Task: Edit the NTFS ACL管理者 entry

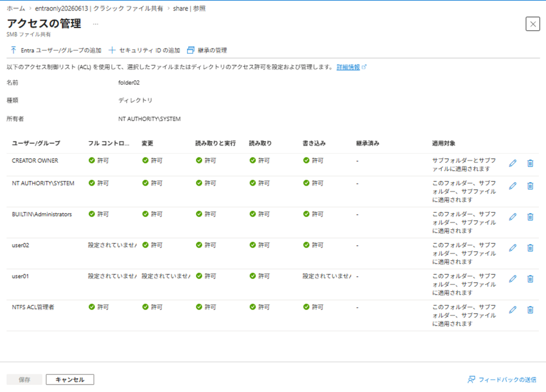Action: click(513, 309)
